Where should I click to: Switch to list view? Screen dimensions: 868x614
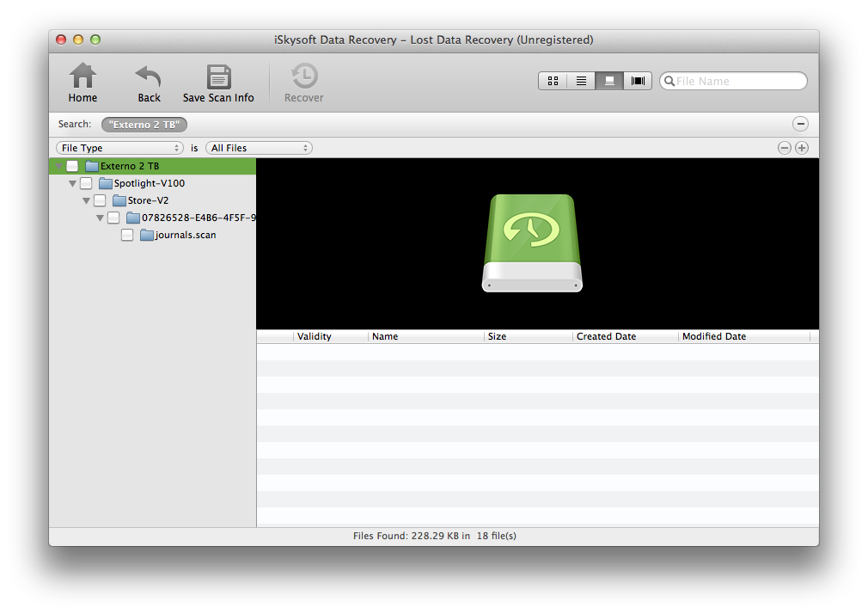pos(581,81)
